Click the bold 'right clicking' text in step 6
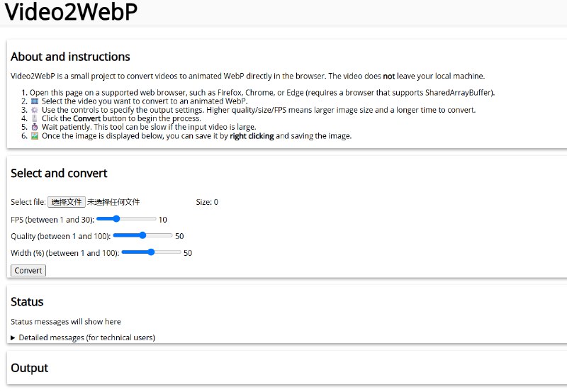The image size is (567, 392). click(252, 135)
